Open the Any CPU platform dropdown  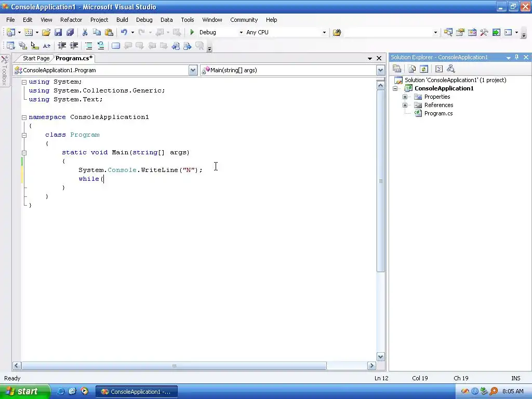pos(324,33)
